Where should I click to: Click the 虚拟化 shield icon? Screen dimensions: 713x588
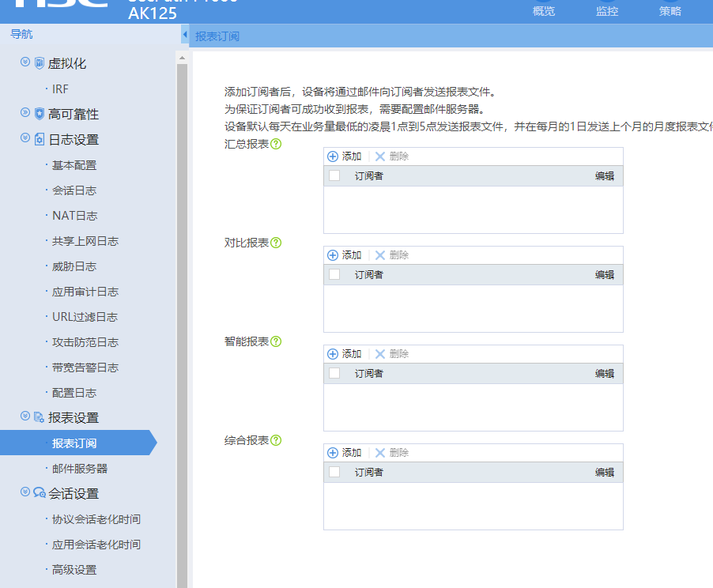pos(40,62)
